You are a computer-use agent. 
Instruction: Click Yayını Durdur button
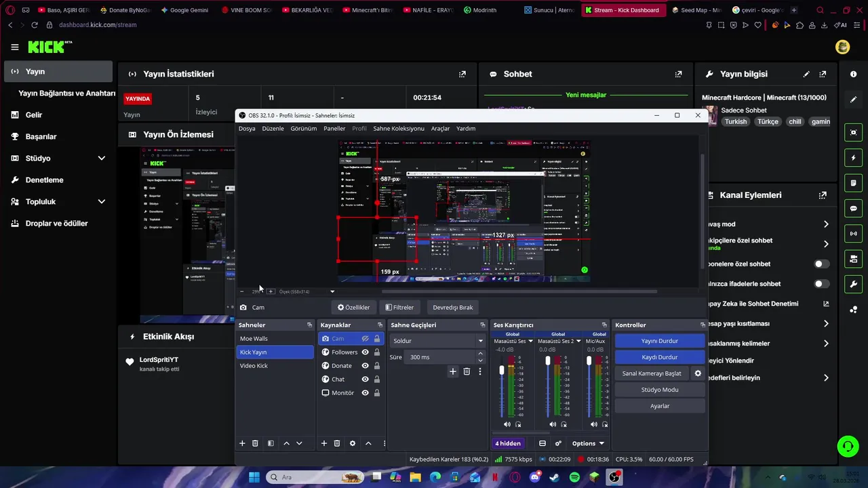click(660, 341)
